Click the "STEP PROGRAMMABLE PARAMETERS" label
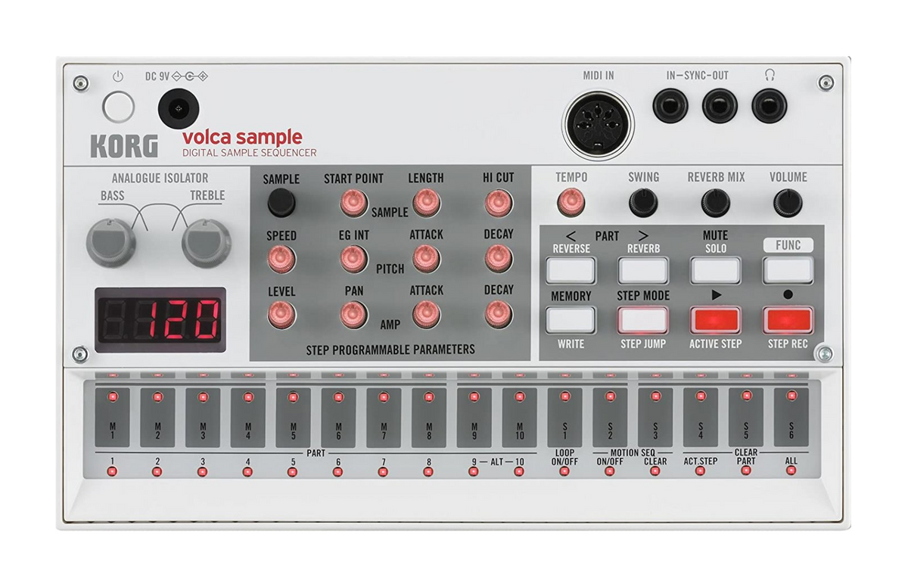The width and height of the screenshot is (908, 588). pos(390,350)
